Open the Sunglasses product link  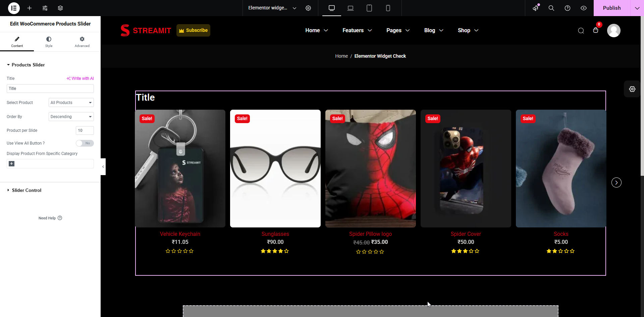(x=275, y=234)
